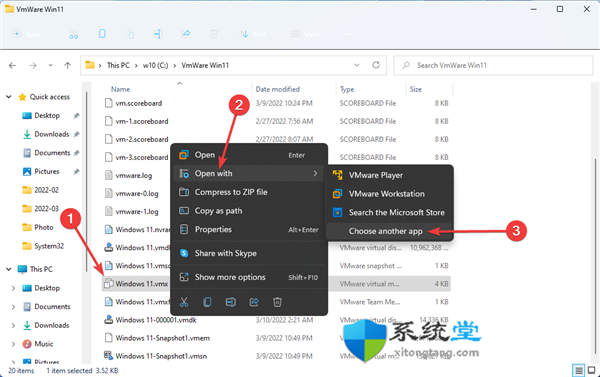Click the Share icon in context menu bottom row
Screen dimensions: 600x377
pos(254,302)
